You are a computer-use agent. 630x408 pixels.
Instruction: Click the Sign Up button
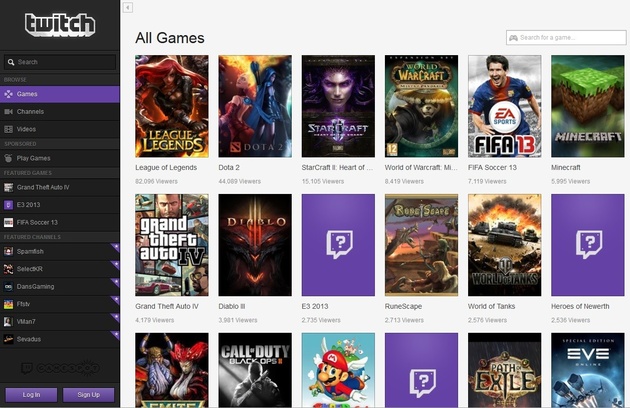pos(89,395)
